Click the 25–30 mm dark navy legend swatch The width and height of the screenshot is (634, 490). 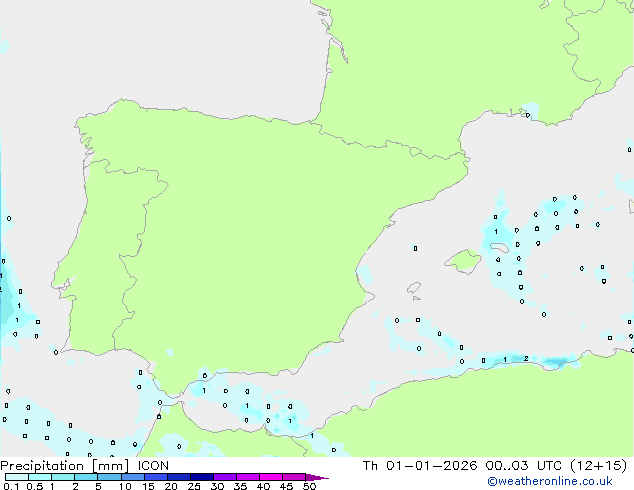[201, 477]
